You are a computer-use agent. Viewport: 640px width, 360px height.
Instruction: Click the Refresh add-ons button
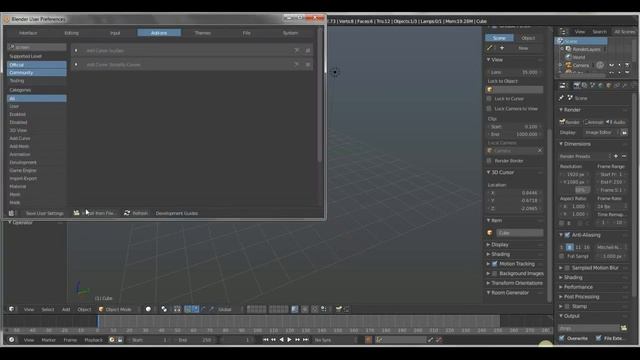[x=136, y=213]
